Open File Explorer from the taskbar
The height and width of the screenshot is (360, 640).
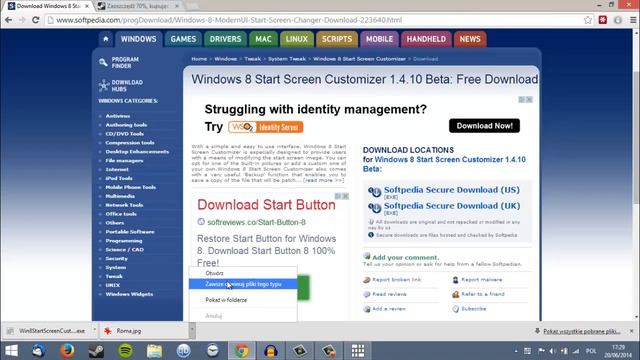click(154, 351)
